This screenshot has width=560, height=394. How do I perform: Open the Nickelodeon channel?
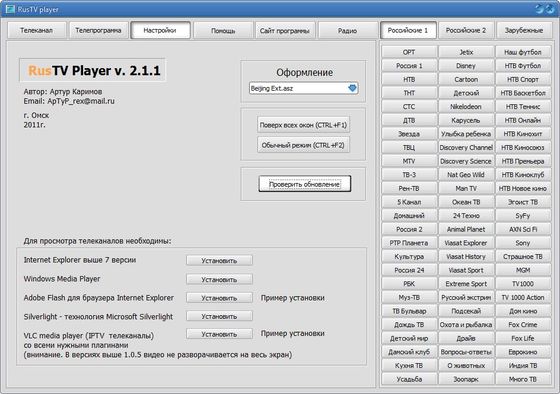pos(466,106)
